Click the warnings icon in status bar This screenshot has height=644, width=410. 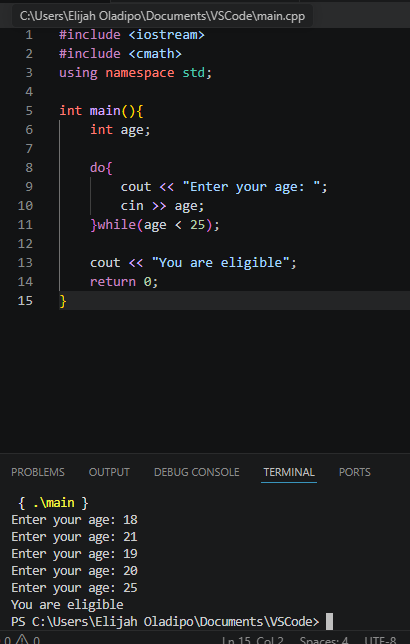pos(22,639)
